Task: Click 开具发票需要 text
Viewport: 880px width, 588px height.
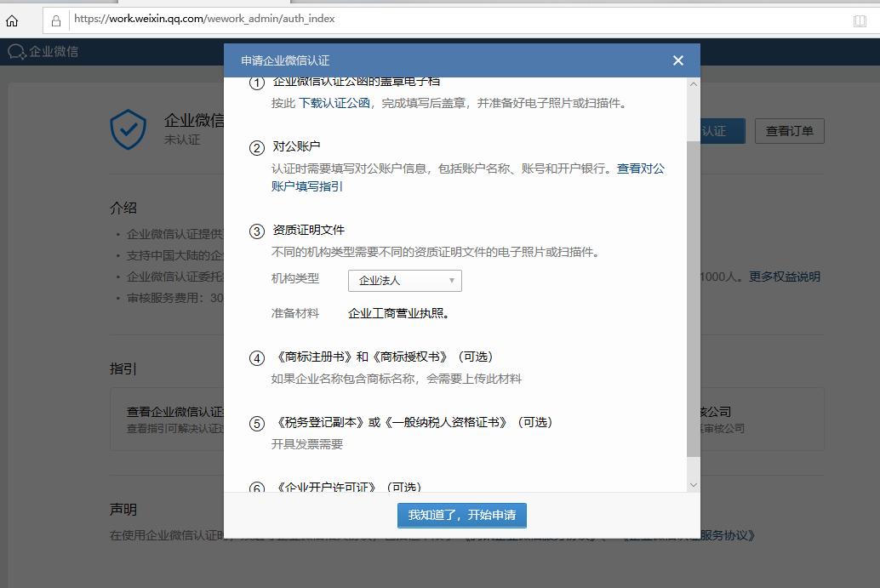Action: click(x=307, y=444)
